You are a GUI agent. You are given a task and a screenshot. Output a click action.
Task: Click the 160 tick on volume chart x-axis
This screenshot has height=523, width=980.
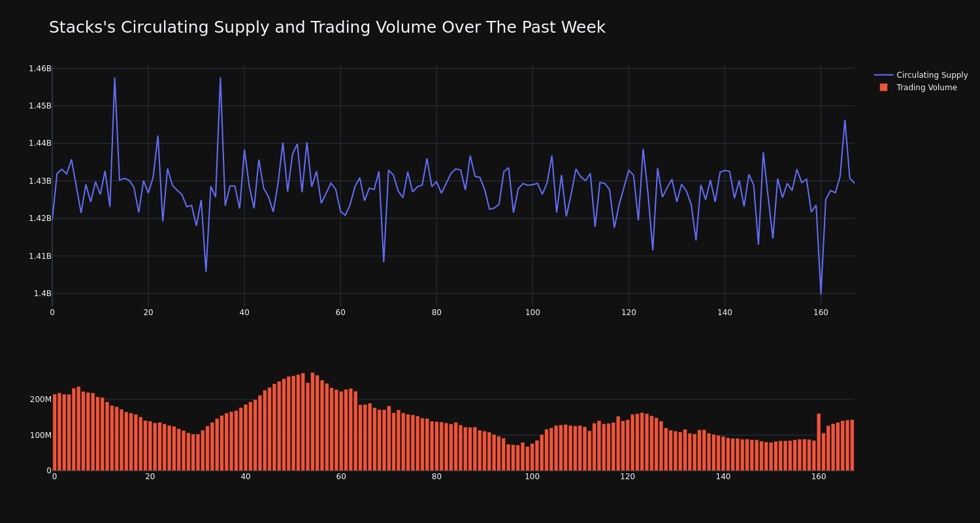(819, 477)
